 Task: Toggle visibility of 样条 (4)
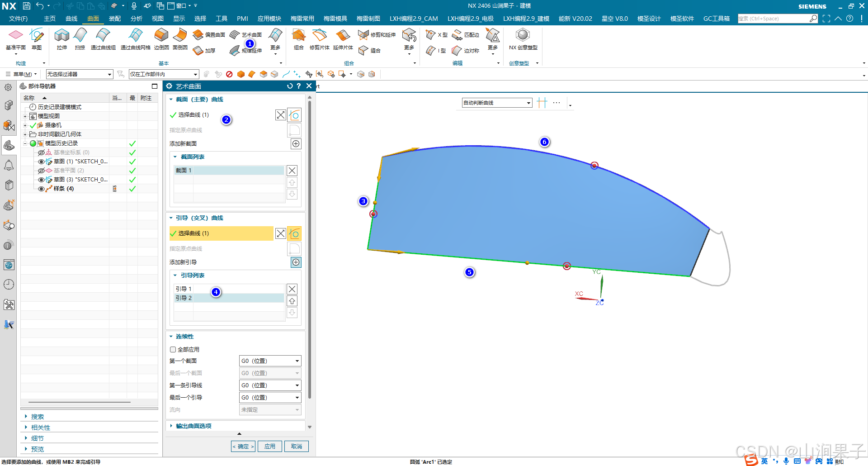(x=41, y=189)
